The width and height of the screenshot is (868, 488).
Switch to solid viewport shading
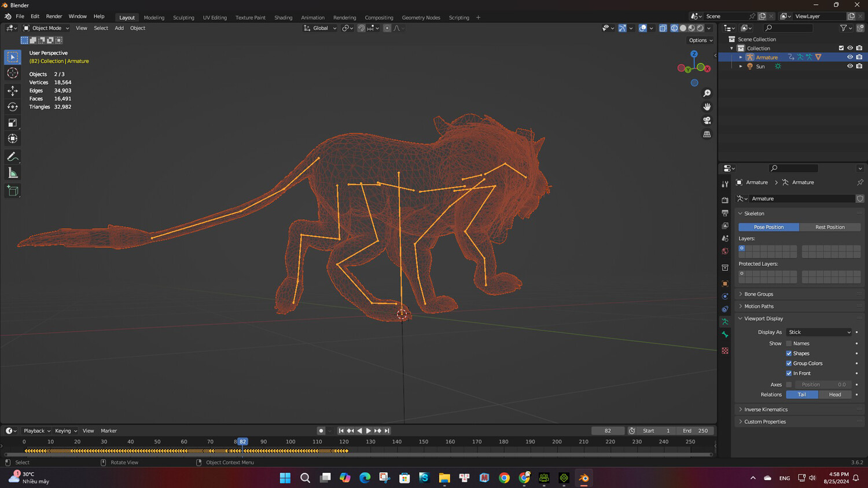point(683,28)
